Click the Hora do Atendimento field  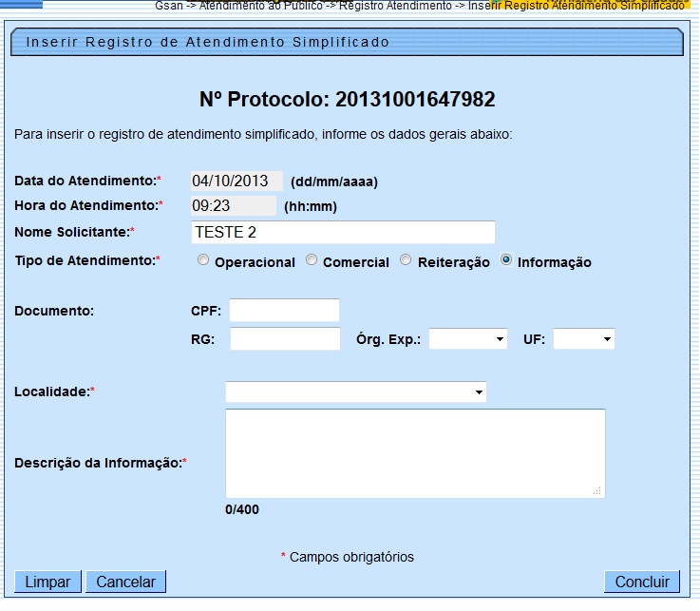click(x=234, y=206)
